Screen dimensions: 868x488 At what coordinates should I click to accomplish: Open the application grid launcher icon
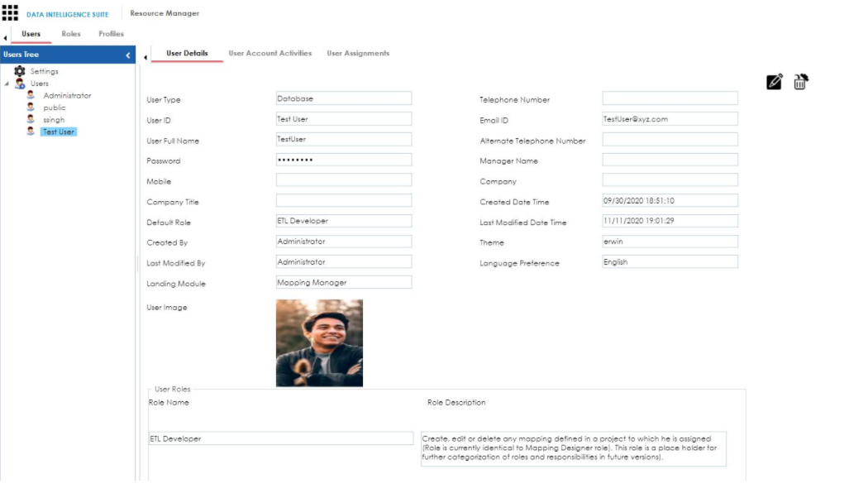coord(10,12)
